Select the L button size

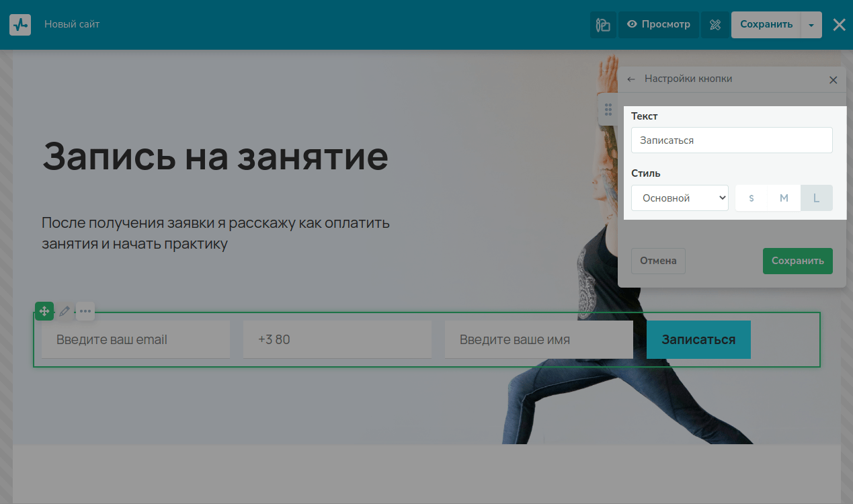tap(816, 198)
